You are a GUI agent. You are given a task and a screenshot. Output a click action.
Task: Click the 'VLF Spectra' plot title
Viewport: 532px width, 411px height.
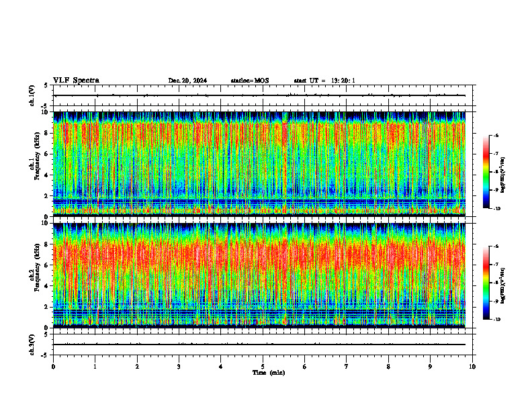tap(76, 81)
